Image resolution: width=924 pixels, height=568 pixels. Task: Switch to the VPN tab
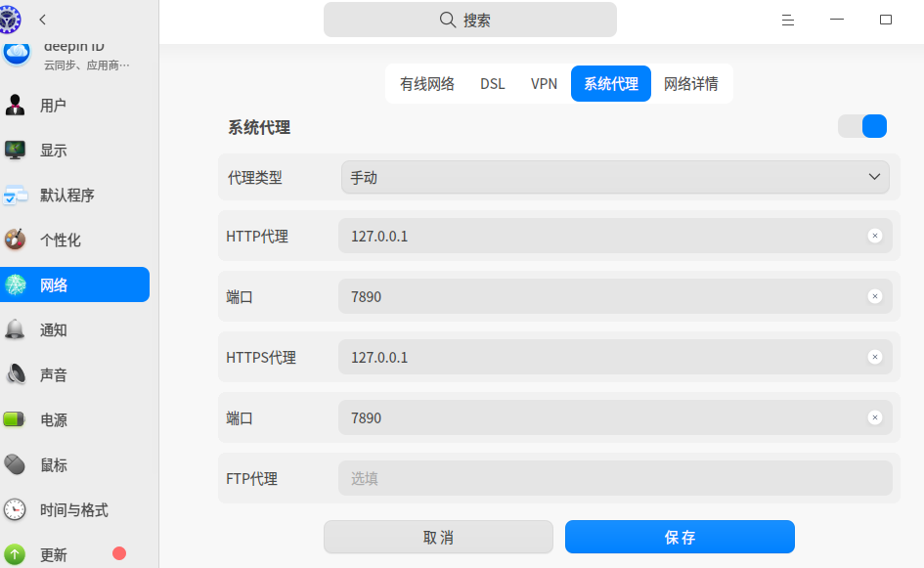point(544,84)
